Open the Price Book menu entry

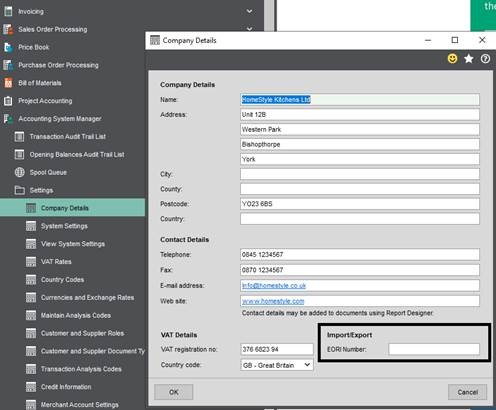click(34, 47)
